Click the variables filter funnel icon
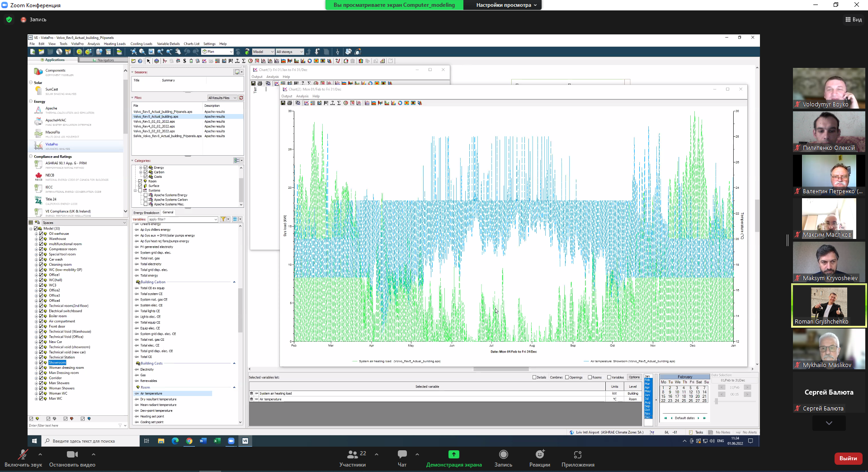Viewport: 868px width, 472px height. click(x=223, y=219)
